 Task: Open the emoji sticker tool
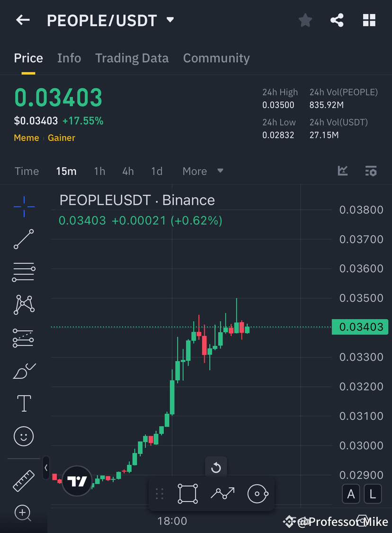pos(23,436)
